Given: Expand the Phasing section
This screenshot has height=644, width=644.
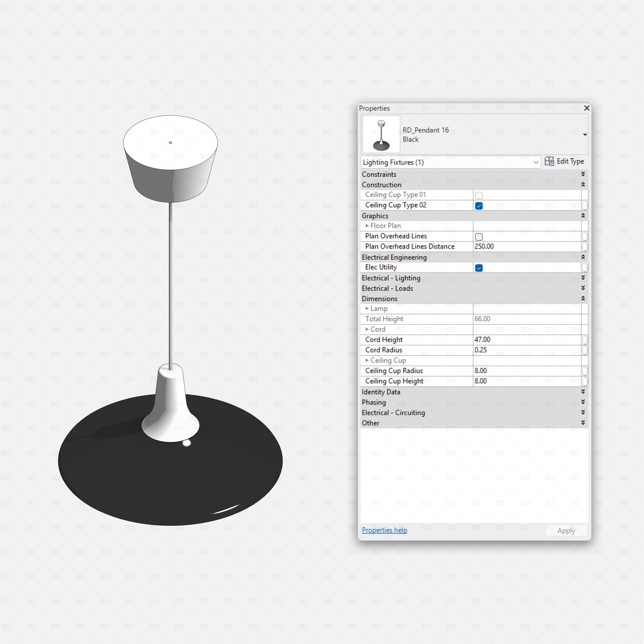Looking at the screenshot, I should 583,402.
